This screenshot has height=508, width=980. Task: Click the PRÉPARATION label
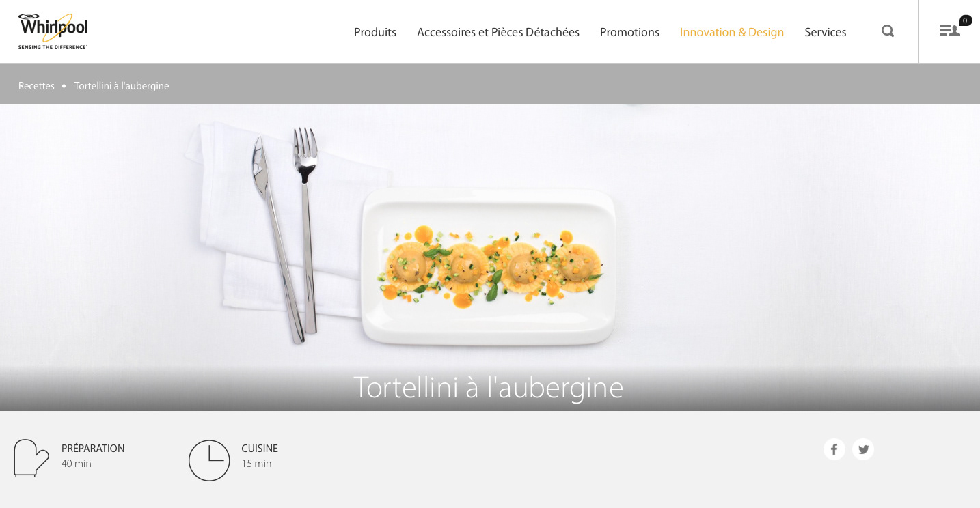click(x=93, y=449)
